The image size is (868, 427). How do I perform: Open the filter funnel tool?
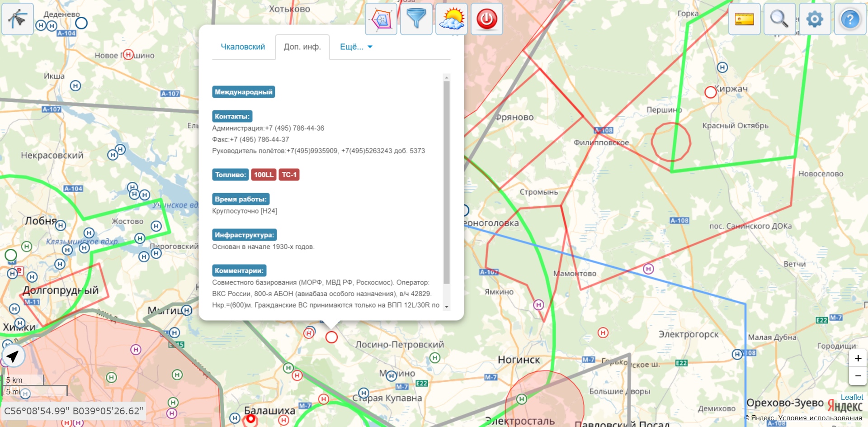(416, 19)
